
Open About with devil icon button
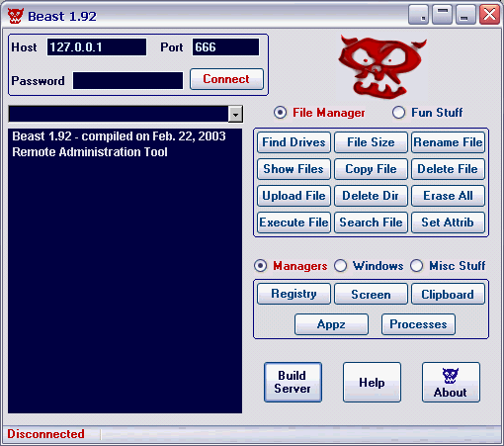click(451, 383)
